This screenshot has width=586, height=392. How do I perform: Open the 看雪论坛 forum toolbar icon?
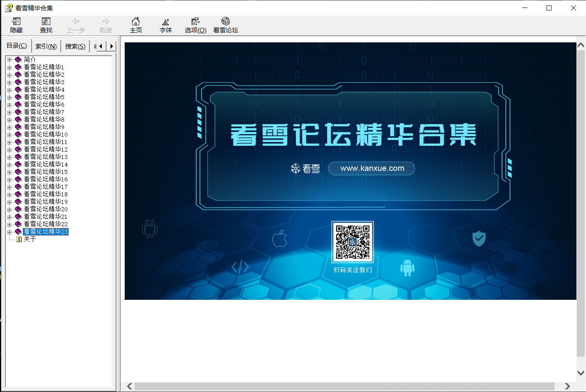[x=226, y=21]
